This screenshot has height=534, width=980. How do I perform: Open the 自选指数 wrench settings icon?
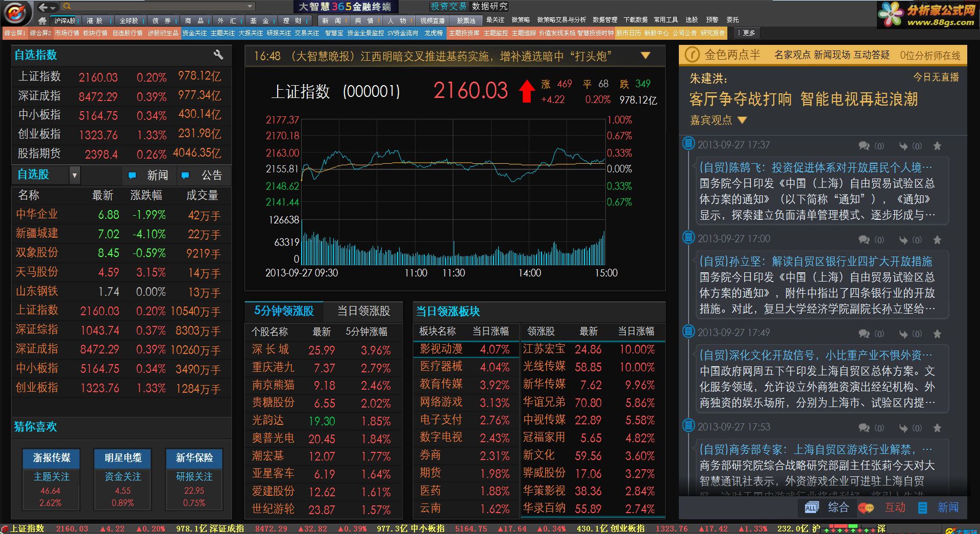point(218,55)
